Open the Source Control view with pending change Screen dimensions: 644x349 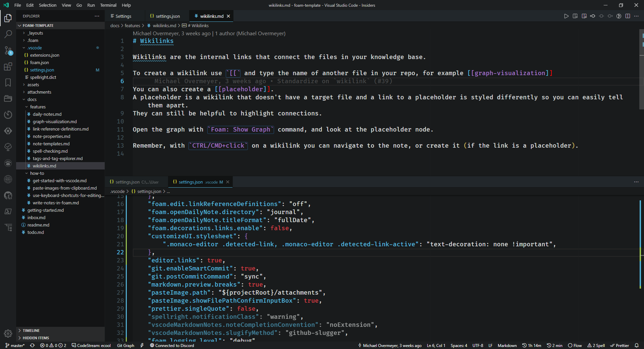8,50
